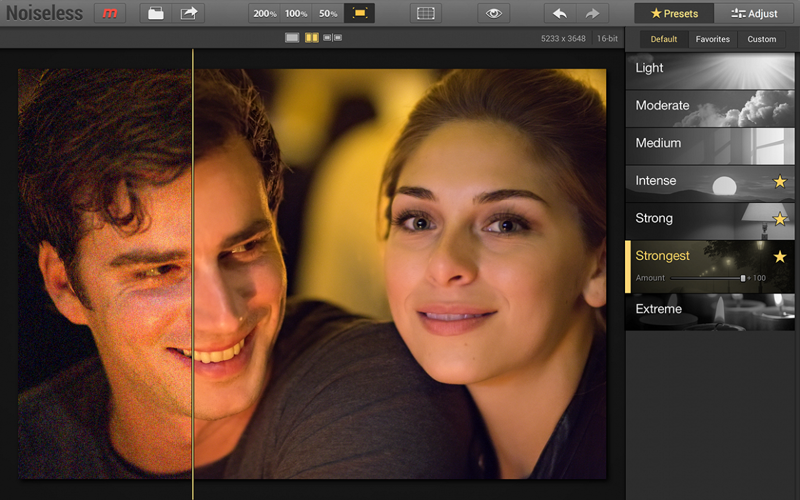Open the Favorites presets tab
The height and width of the screenshot is (500, 800).
coord(713,39)
